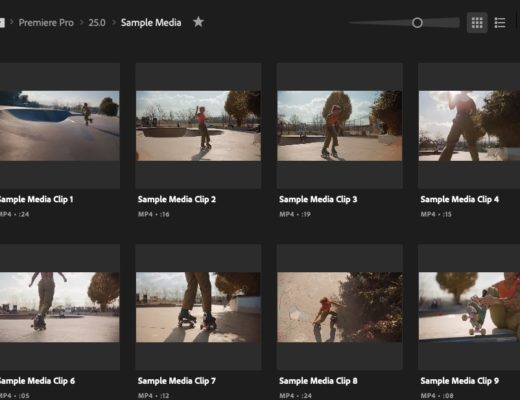
Task: Click the 'Sample Media Clip 9' name
Action: pos(460,381)
